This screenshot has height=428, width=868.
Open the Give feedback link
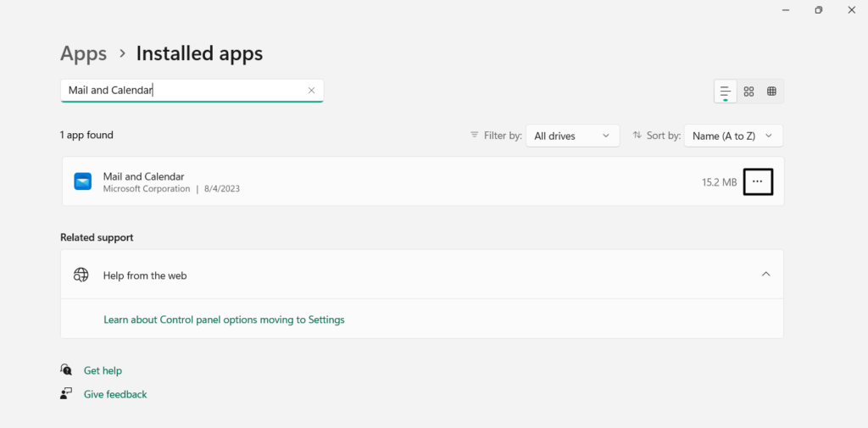(x=115, y=394)
